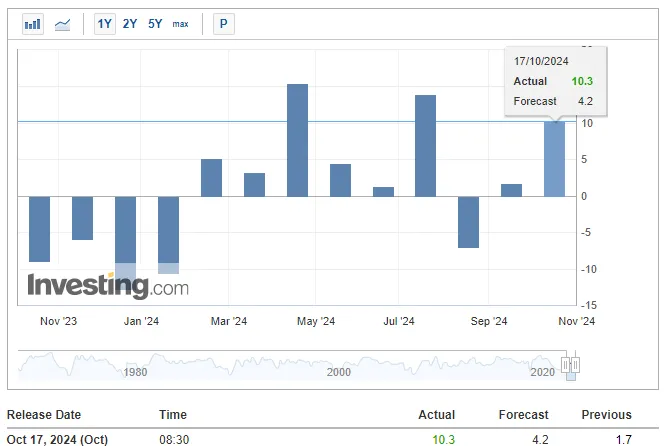
Task: Click the Oct 17, 2024 release date row
Action: pyautogui.click(x=58, y=438)
